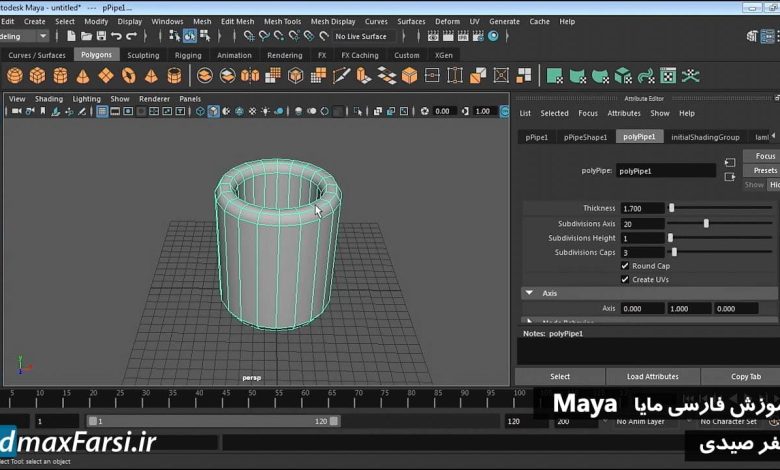This screenshot has width=780, height=470.
Task: Select the pPipeShape1 attribute tab
Action: (x=583, y=137)
